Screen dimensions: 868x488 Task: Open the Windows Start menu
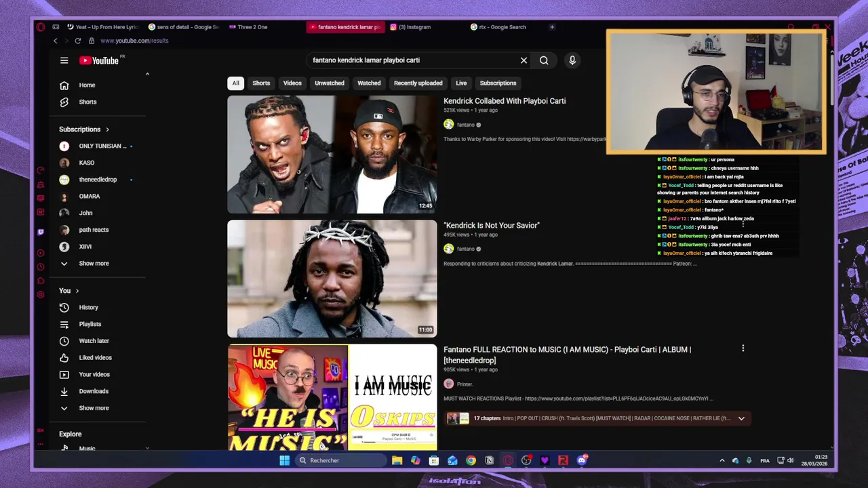point(284,460)
